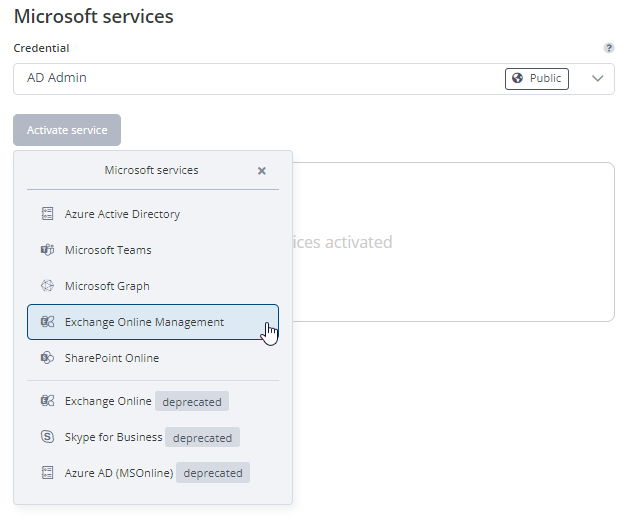Click the Skype for Business icon
Viewport: 630px width, 524px height.
(x=47, y=437)
